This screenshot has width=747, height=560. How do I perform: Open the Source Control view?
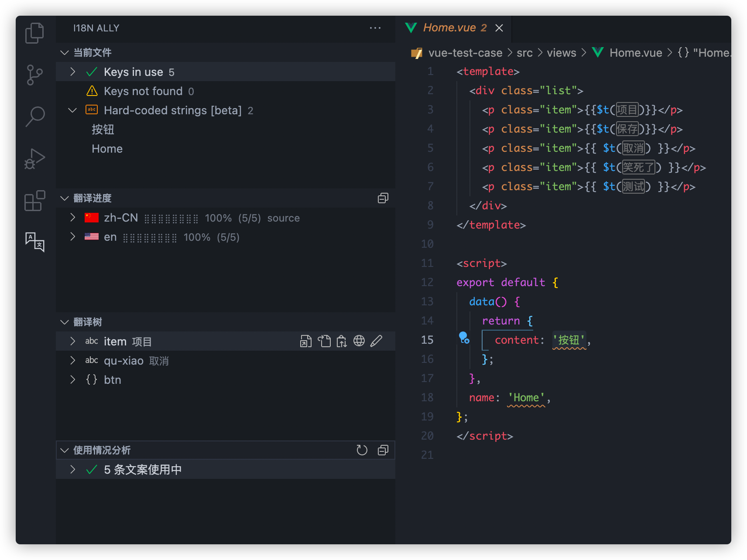pos(35,75)
